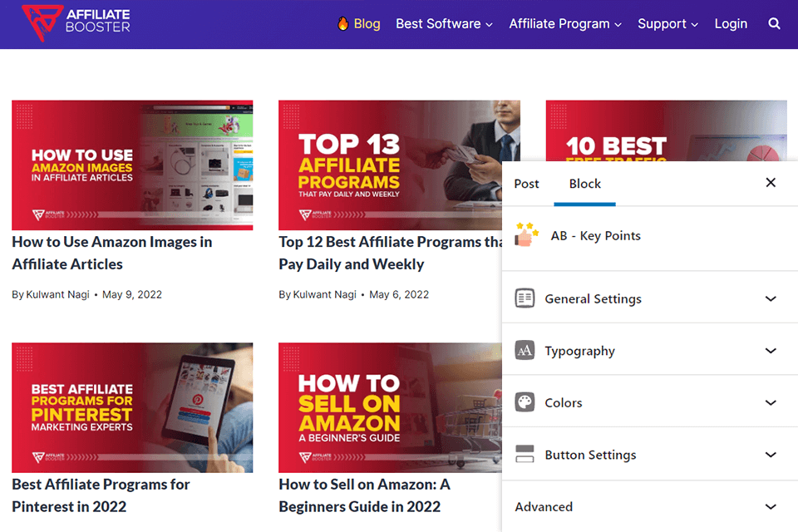Expand the Button Settings chevron
This screenshot has width=798, height=532.
[771, 455]
